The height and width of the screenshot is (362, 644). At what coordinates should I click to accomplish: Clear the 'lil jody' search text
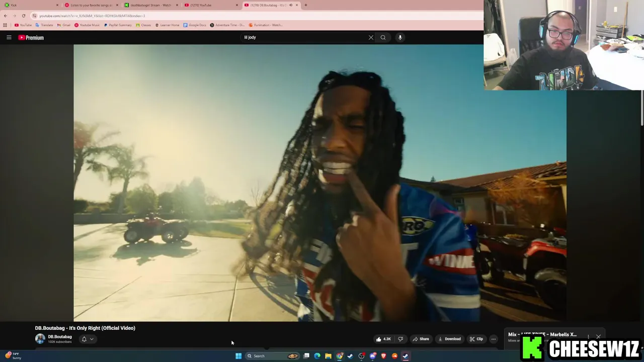(371, 37)
